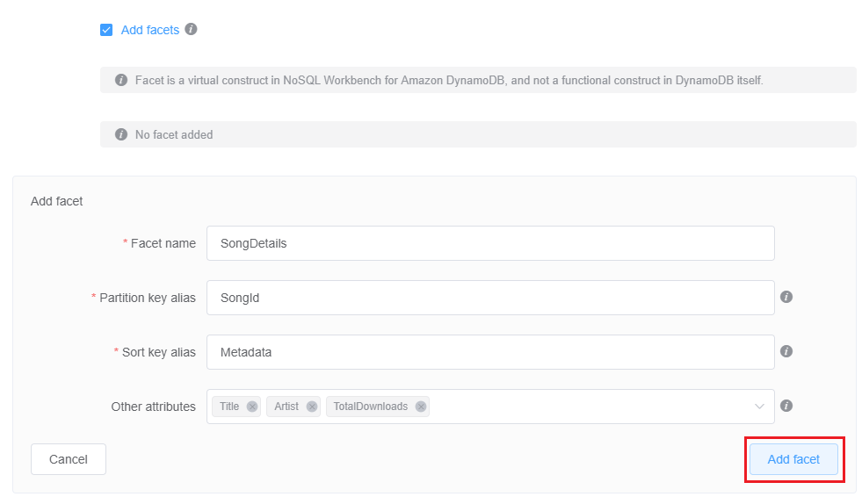Click info icon in No facet added banner
Image resolution: width=862 pixels, height=504 pixels.
(121, 135)
